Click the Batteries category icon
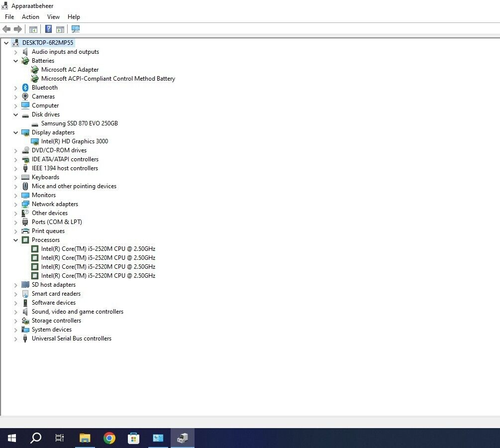Viewport: 500px width, 448px height. [x=25, y=61]
